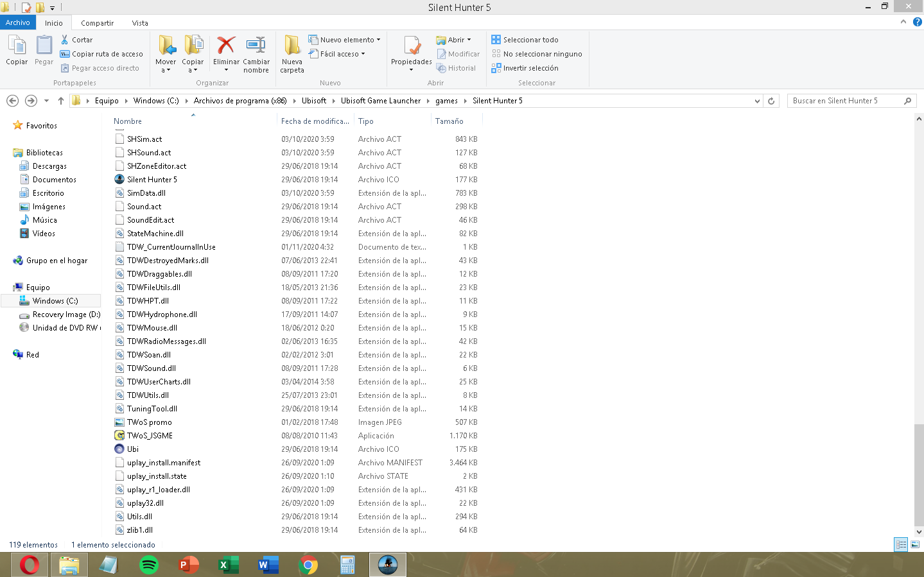Switch to the Compartir ribbon tab
924x577 pixels.
(x=97, y=23)
